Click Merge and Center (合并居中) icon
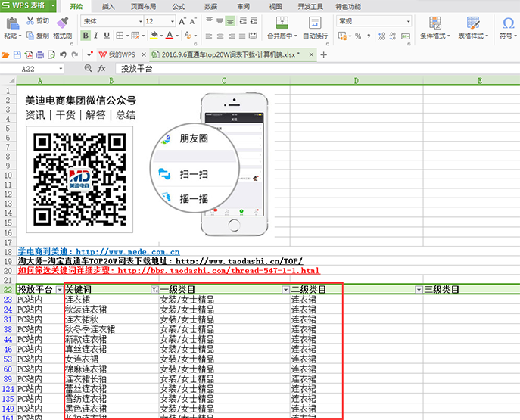 [x=282, y=23]
